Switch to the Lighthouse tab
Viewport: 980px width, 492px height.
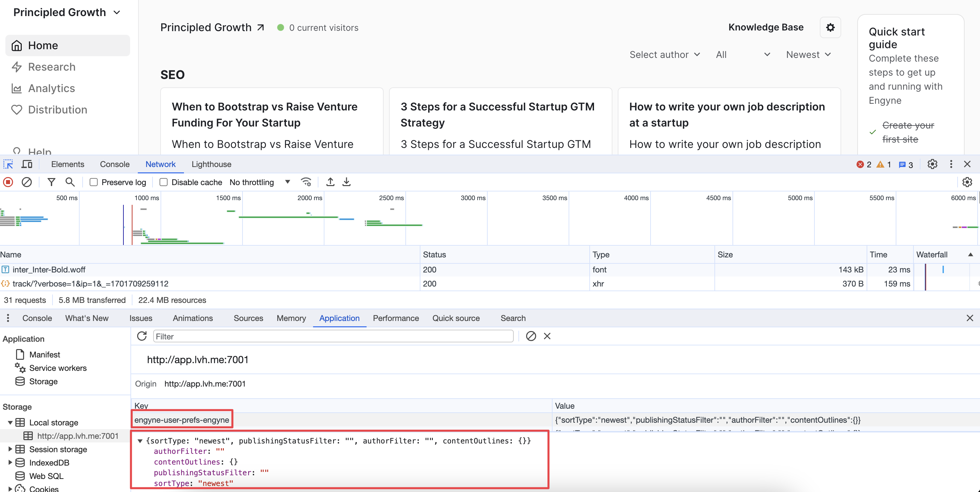(x=211, y=164)
